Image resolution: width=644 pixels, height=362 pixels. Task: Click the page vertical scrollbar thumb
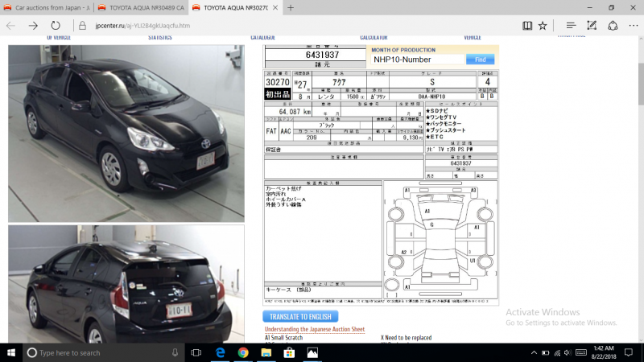(x=641, y=84)
